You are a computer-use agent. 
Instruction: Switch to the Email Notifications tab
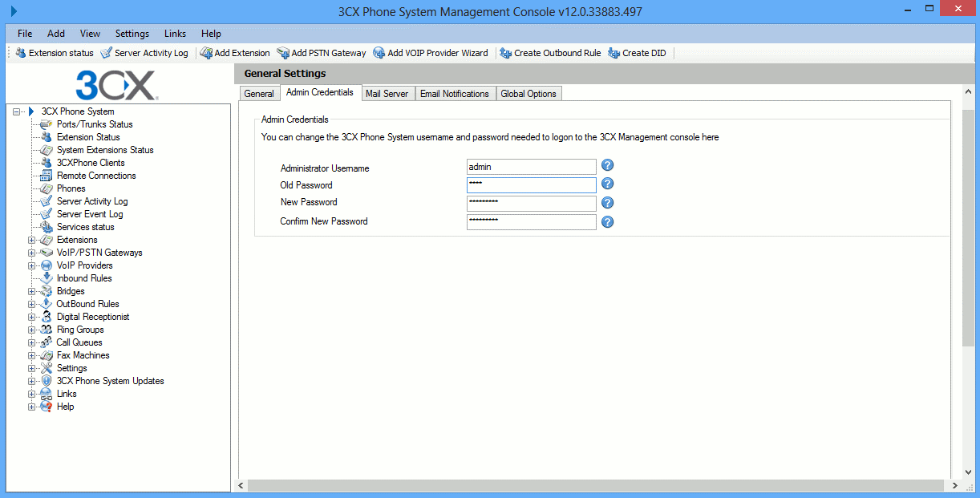pyautogui.click(x=455, y=94)
